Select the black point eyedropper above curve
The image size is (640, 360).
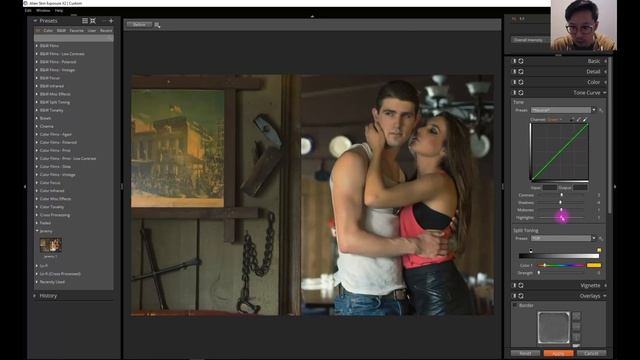click(572, 119)
